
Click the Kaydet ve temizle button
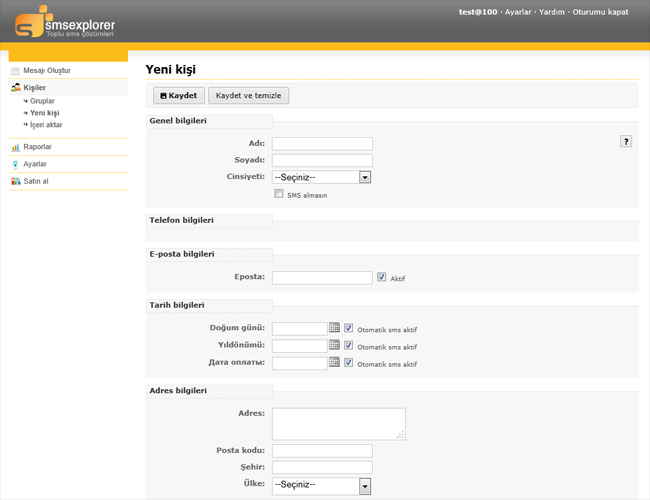point(248,95)
